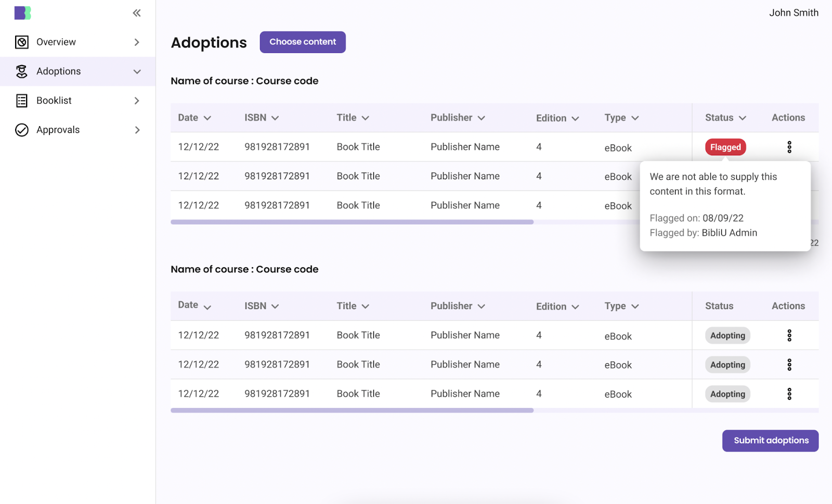Open actions menu for the Flagged row

point(789,147)
